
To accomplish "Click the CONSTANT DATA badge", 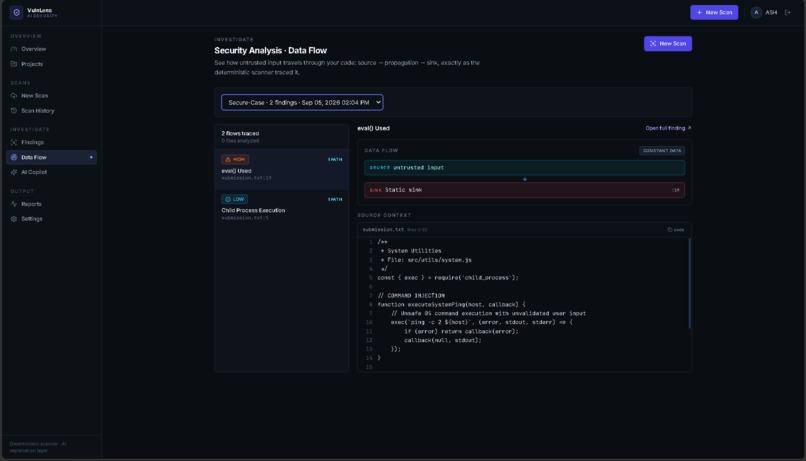I will [x=662, y=151].
